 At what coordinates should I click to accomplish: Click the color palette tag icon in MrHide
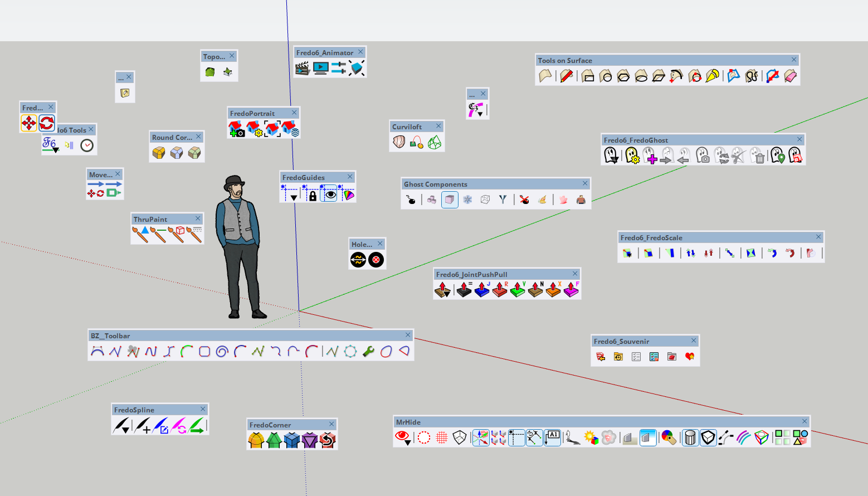tap(669, 438)
